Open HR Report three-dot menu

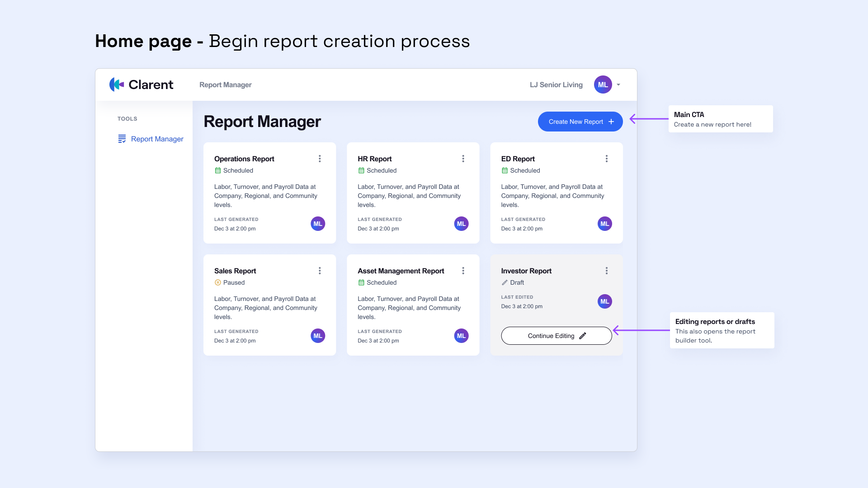click(x=463, y=159)
